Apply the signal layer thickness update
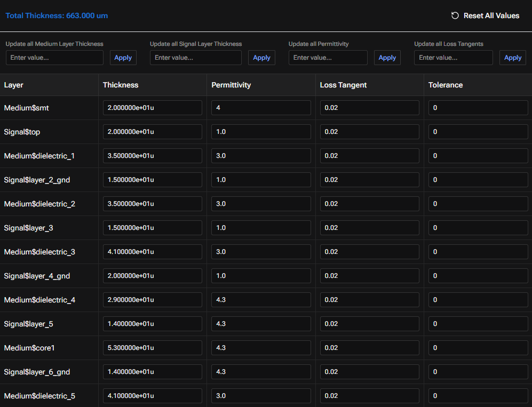 click(x=261, y=58)
